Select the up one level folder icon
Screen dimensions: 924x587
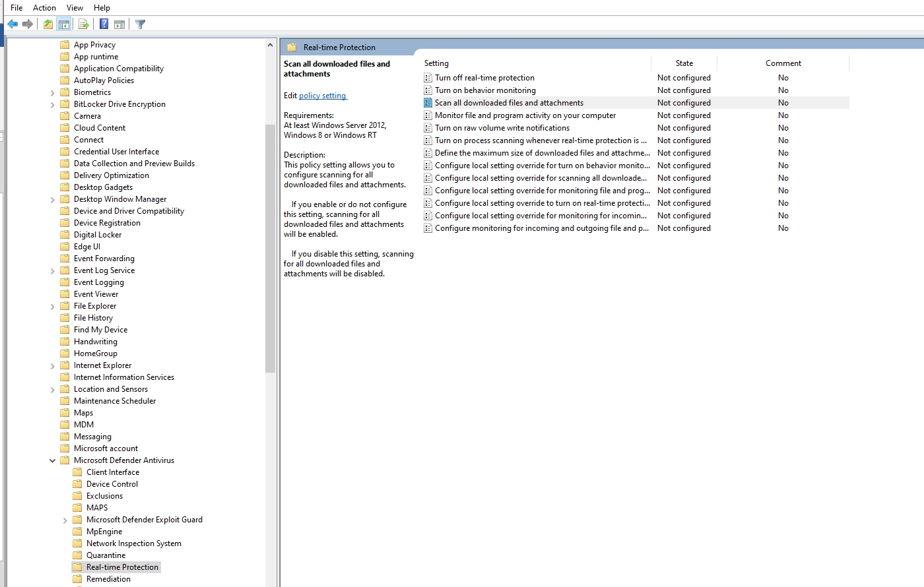click(x=47, y=24)
